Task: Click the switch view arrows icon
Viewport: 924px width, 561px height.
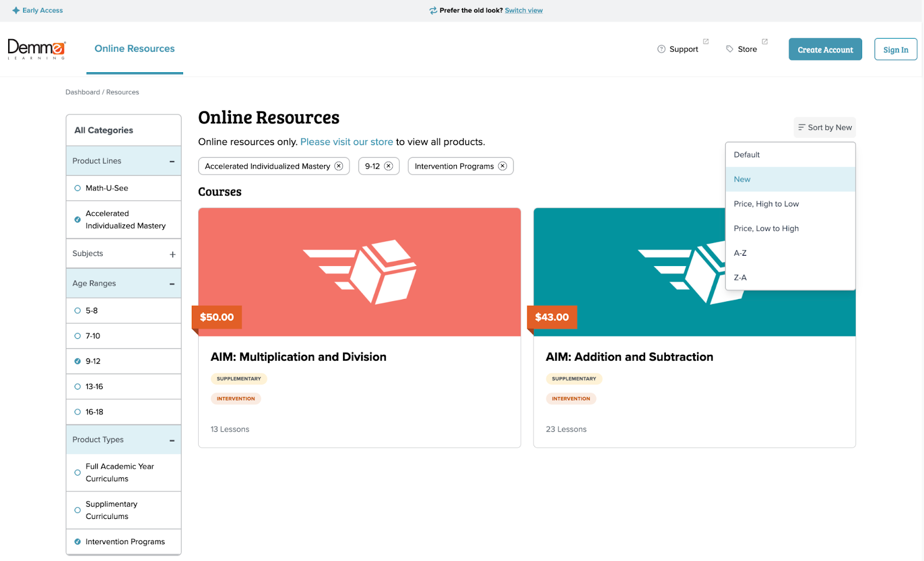Action: point(433,10)
